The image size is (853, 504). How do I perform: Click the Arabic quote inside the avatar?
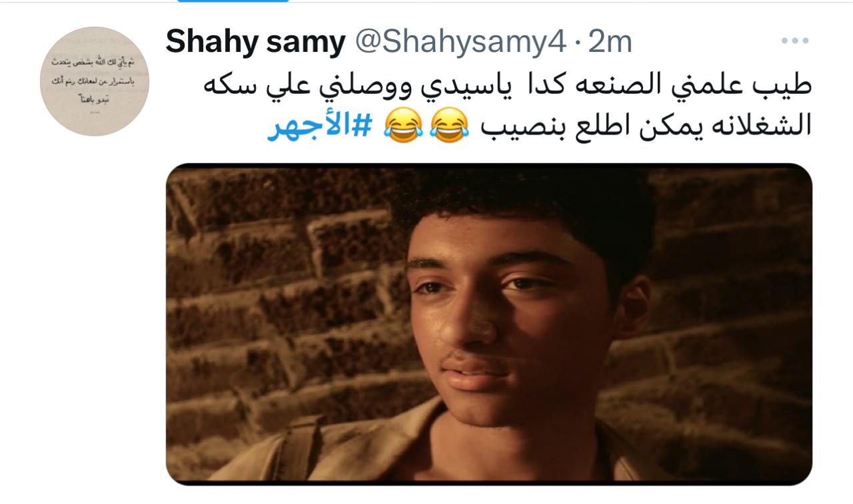(x=95, y=81)
